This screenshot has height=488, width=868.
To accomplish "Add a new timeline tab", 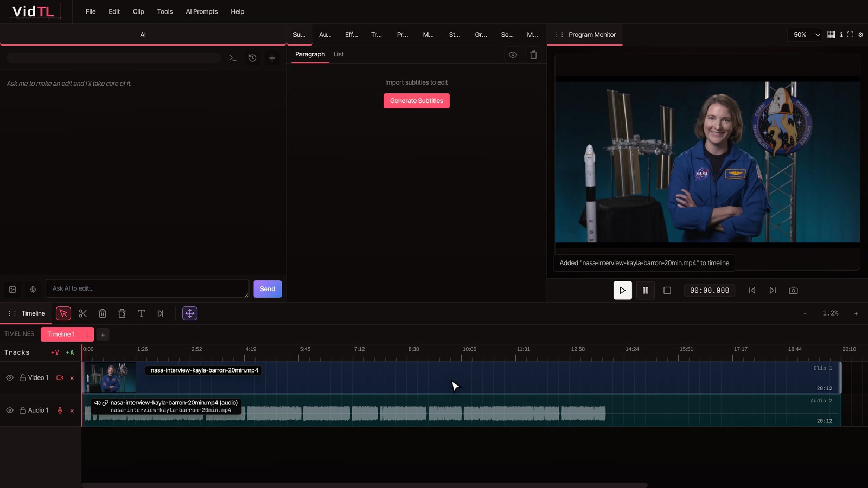I will [103, 335].
